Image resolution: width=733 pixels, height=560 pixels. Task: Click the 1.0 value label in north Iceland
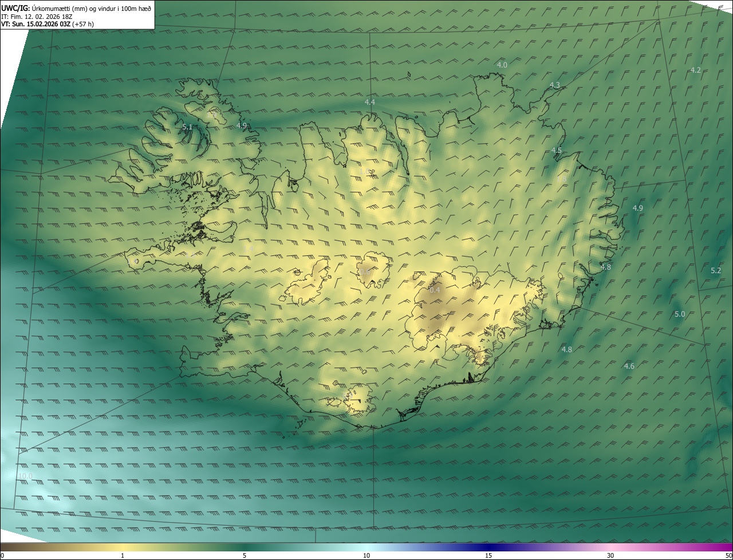pyautogui.click(x=365, y=171)
